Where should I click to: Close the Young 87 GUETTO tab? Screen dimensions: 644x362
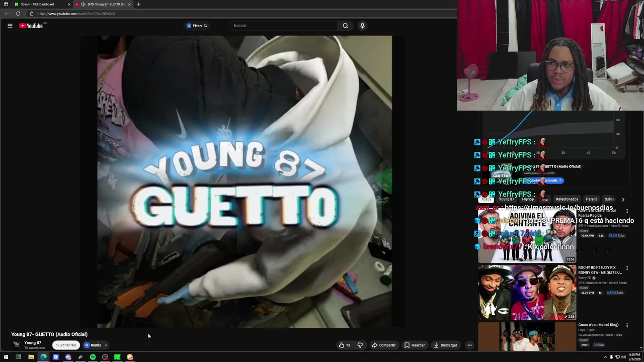[129, 4]
